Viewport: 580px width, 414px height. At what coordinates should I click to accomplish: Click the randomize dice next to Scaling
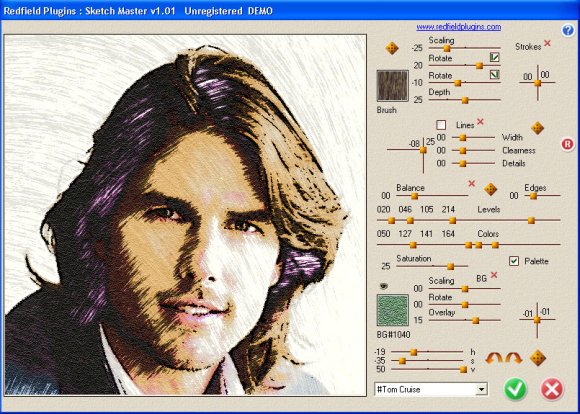click(x=392, y=48)
